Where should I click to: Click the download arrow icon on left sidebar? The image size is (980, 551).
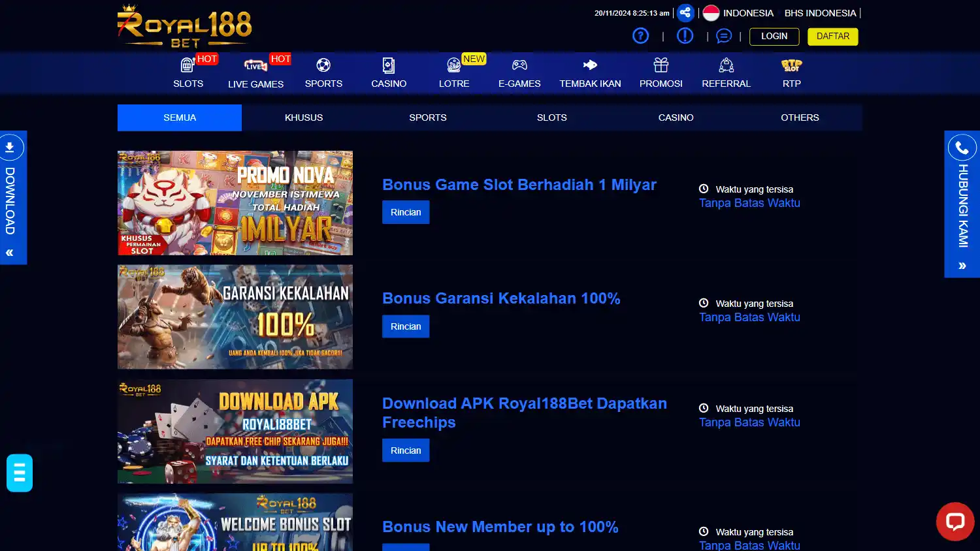point(10,148)
